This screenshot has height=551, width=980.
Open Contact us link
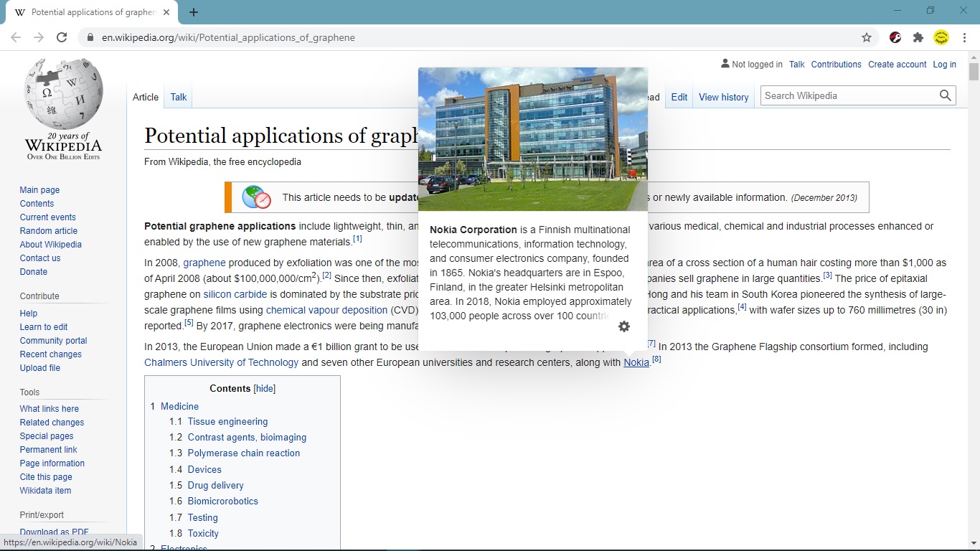[40, 258]
